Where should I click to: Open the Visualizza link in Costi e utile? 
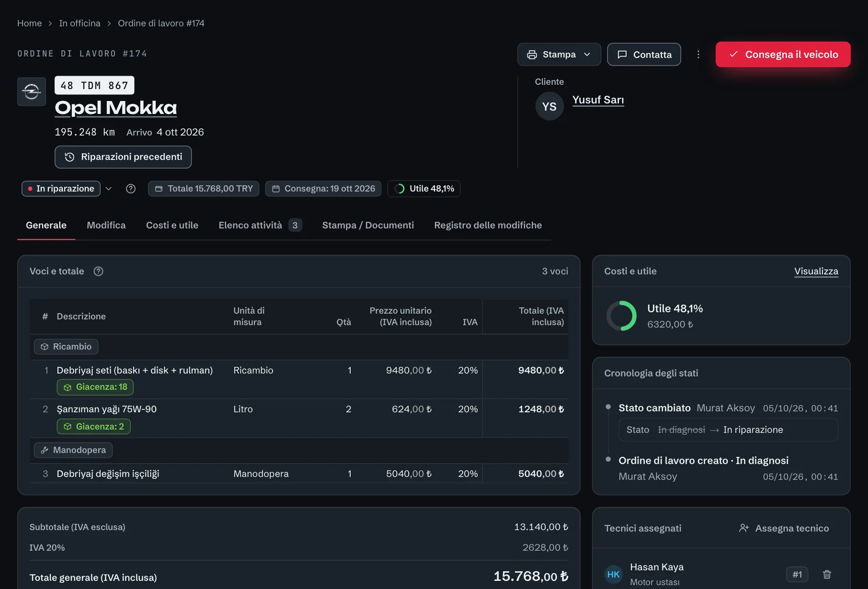click(x=816, y=271)
